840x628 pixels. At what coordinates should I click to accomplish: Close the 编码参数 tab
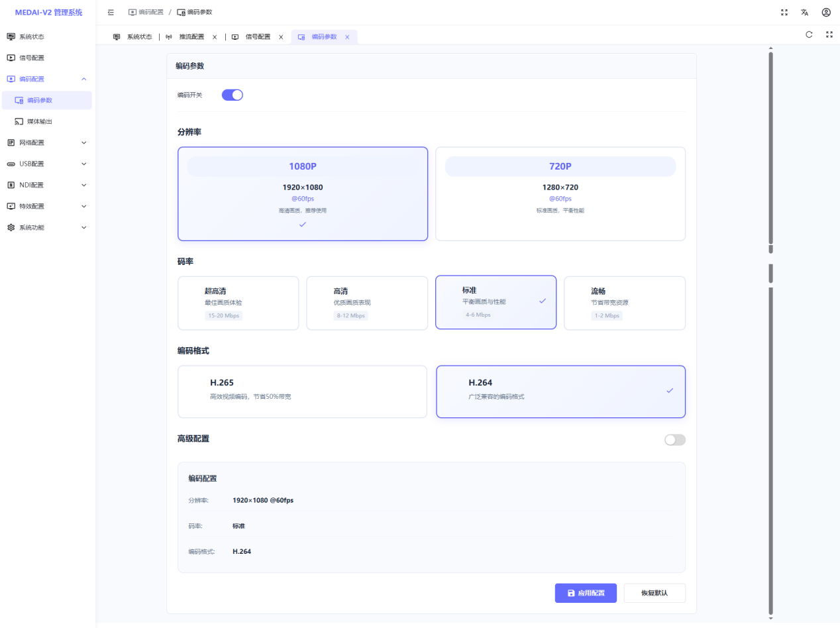[347, 37]
